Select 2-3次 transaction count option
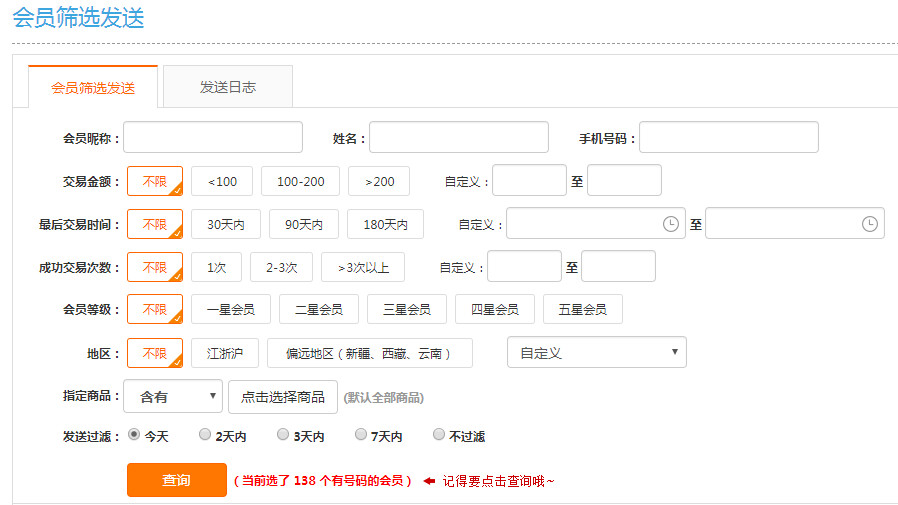 282,267
